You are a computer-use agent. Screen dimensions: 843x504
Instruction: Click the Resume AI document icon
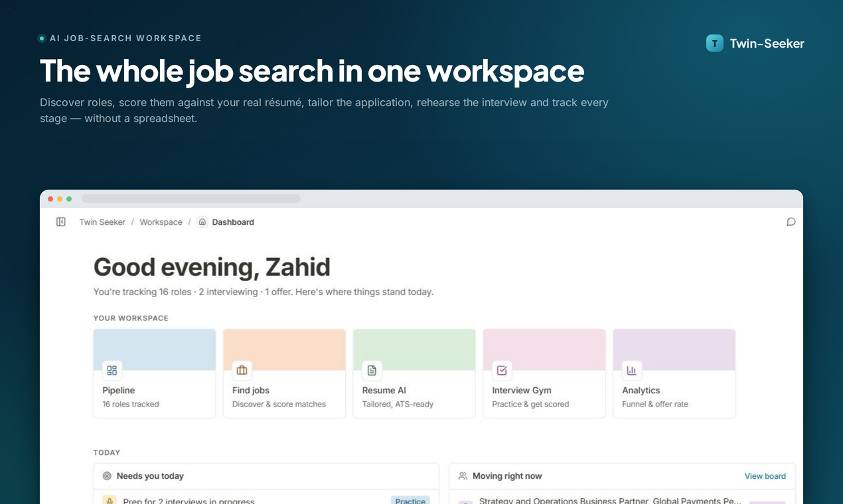click(x=372, y=370)
